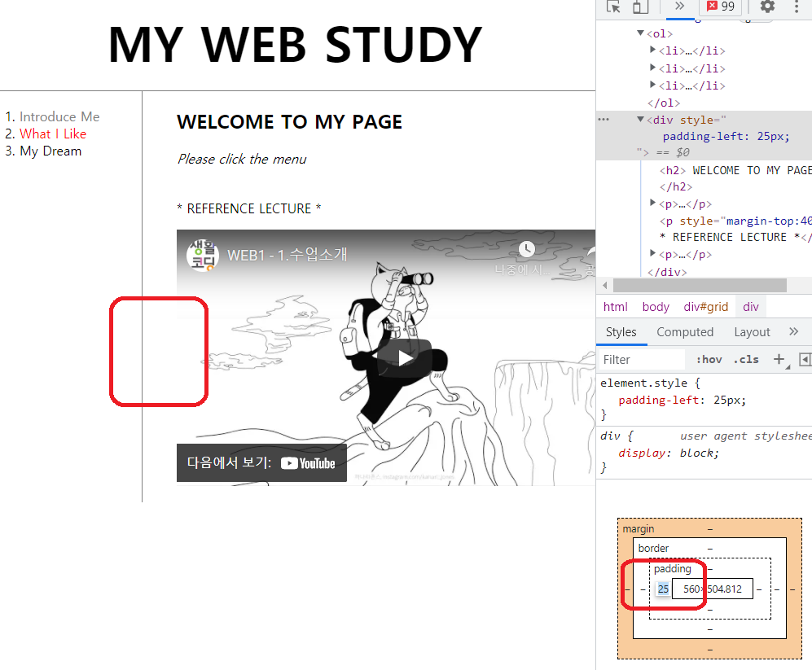
Task: Select the last div breadcrumb
Action: tap(750, 307)
